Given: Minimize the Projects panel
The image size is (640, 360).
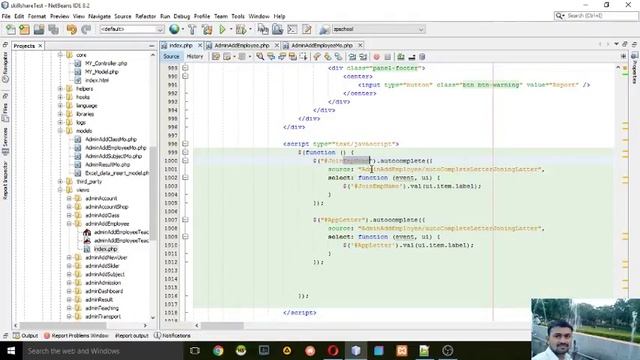Looking at the screenshot, I should 152,46.
